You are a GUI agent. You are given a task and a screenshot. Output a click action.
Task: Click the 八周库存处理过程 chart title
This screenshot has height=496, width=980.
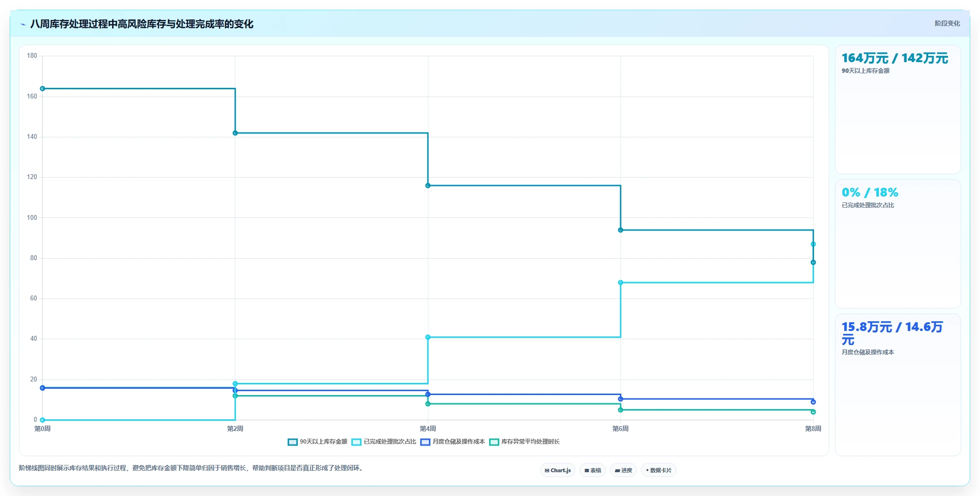(x=142, y=24)
